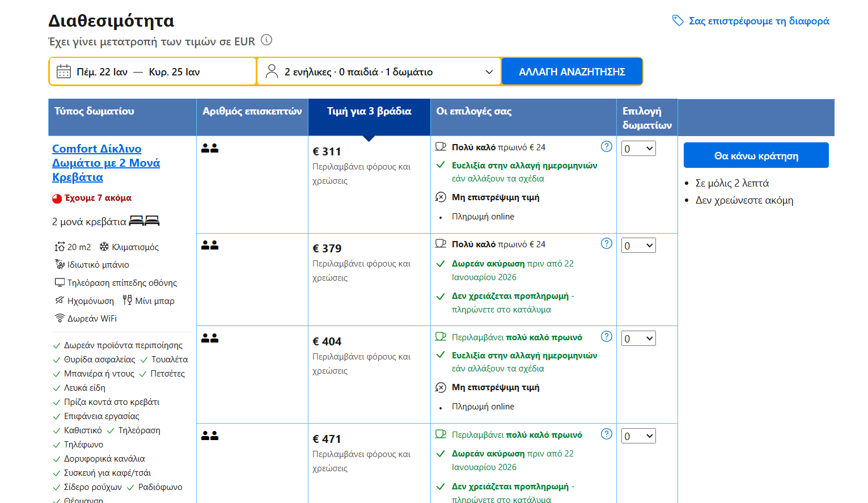Screen dimensions: 868x503
Task: Click the 'Τύπος δωματίου' column header
Action: coord(94,112)
